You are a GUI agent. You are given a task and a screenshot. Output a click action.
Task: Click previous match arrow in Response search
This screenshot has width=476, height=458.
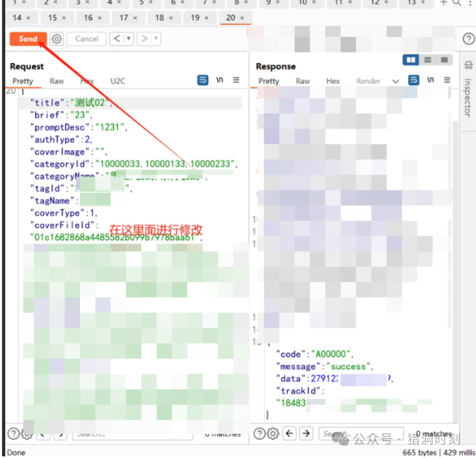click(x=289, y=434)
